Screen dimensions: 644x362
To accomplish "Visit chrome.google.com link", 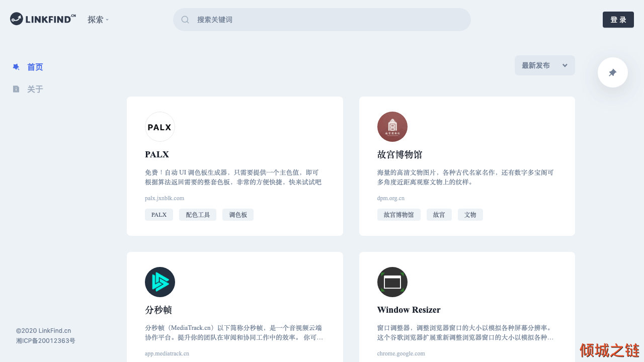I will 401,353.
